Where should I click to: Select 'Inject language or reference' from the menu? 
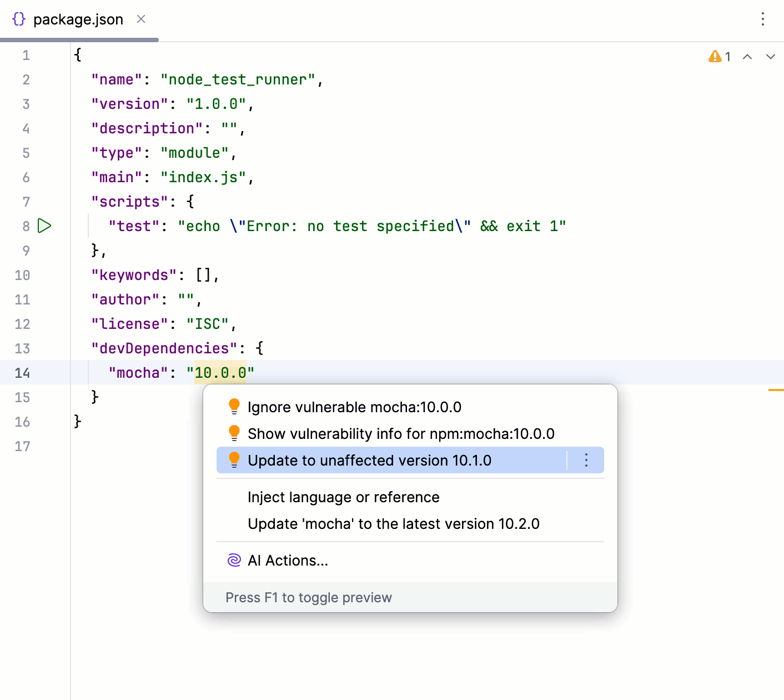(x=344, y=497)
